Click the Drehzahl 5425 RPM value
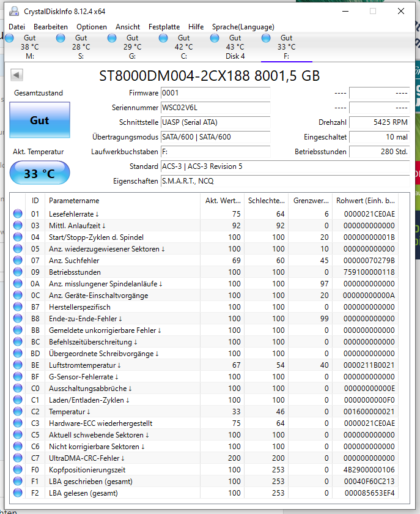The height and width of the screenshot is (514, 420). pos(380,122)
